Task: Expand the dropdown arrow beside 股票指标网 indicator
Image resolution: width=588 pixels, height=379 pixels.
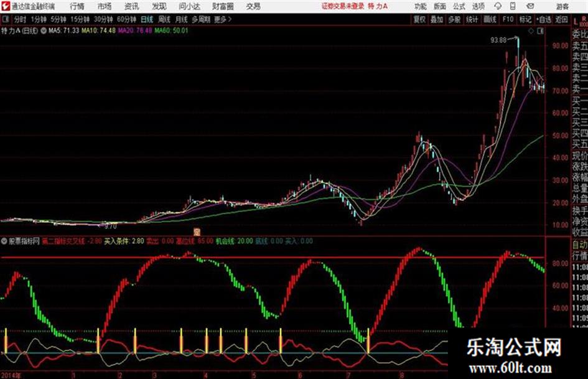Action: 4,241
